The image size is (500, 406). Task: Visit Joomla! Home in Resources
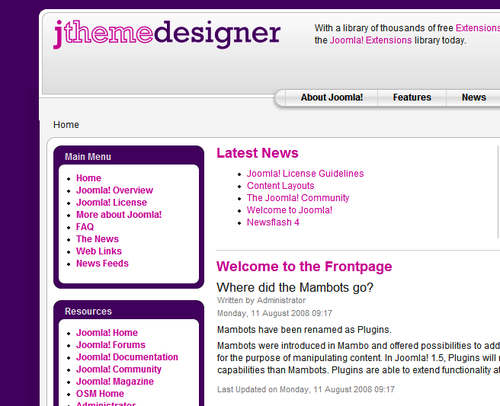point(107,333)
